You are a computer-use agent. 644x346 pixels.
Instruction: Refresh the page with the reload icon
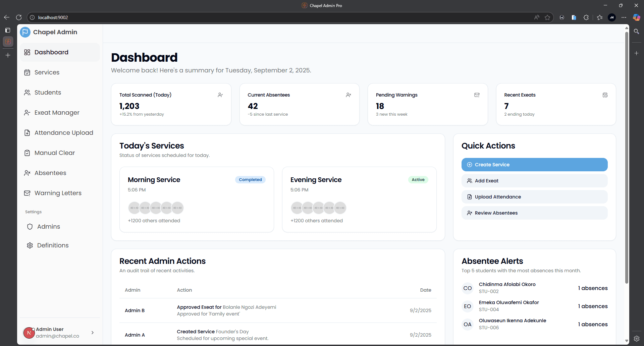[x=19, y=17]
